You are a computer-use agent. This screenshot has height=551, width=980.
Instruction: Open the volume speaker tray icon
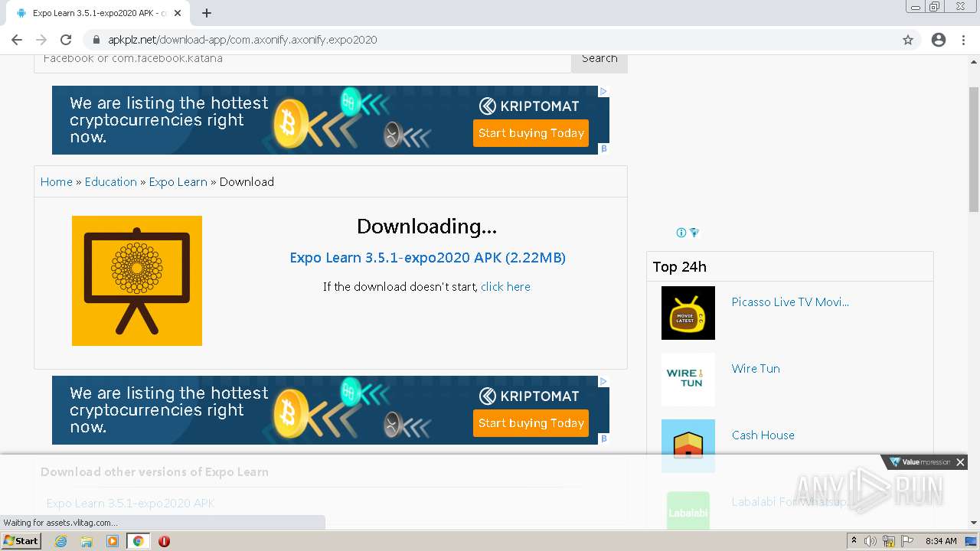click(871, 541)
